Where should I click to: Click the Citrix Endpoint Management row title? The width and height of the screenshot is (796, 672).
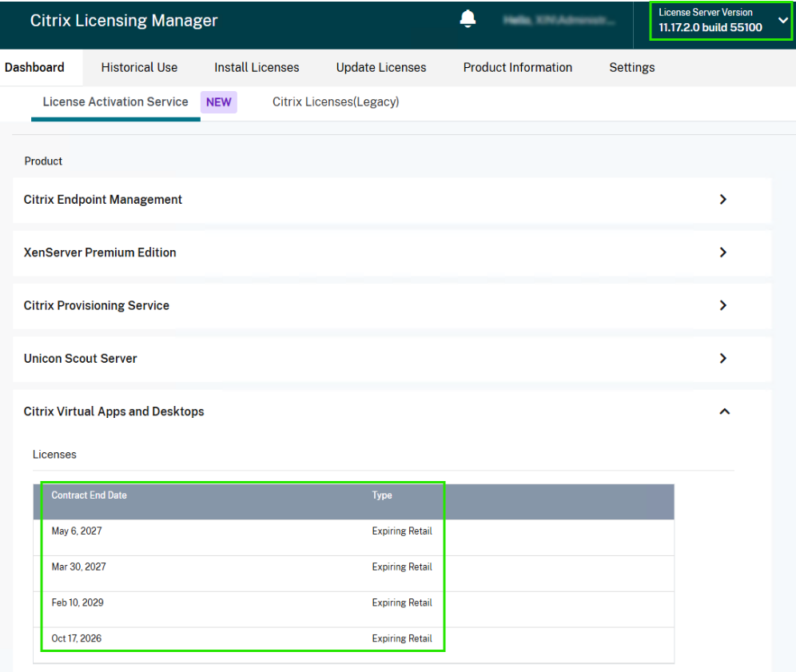tap(102, 200)
